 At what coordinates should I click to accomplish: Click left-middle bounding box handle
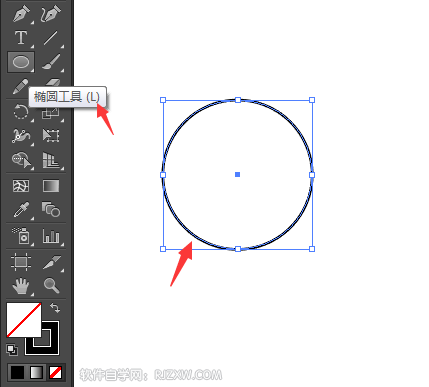coord(163,175)
